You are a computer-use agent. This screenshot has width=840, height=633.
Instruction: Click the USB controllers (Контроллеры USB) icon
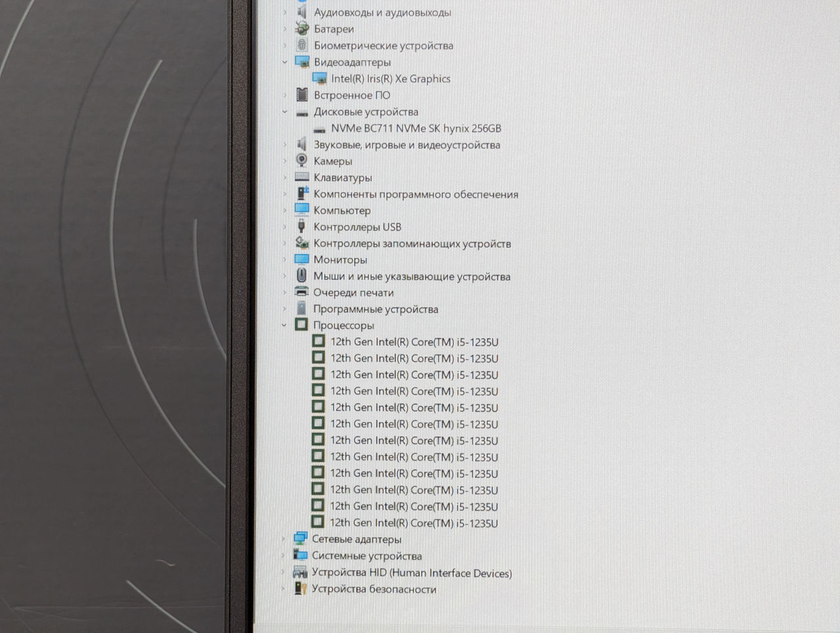coord(302,227)
